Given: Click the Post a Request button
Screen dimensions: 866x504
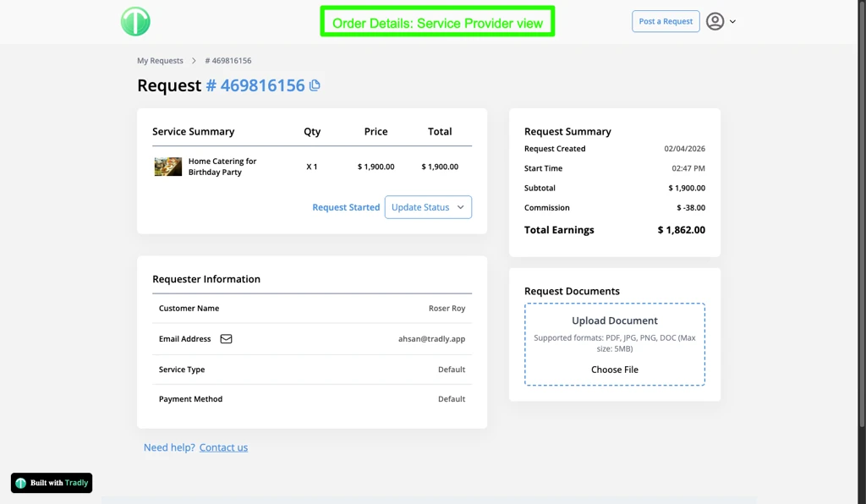Looking at the screenshot, I should (666, 21).
